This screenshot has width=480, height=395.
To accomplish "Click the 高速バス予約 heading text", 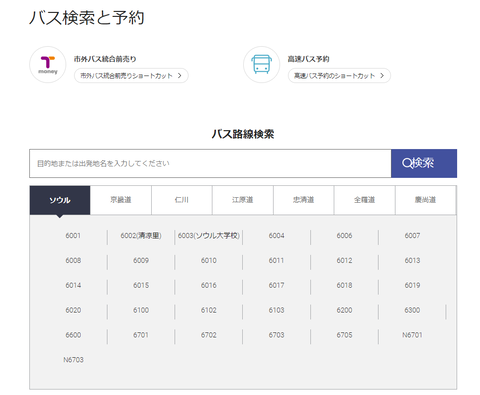I will pyautogui.click(x=308, y=59).
